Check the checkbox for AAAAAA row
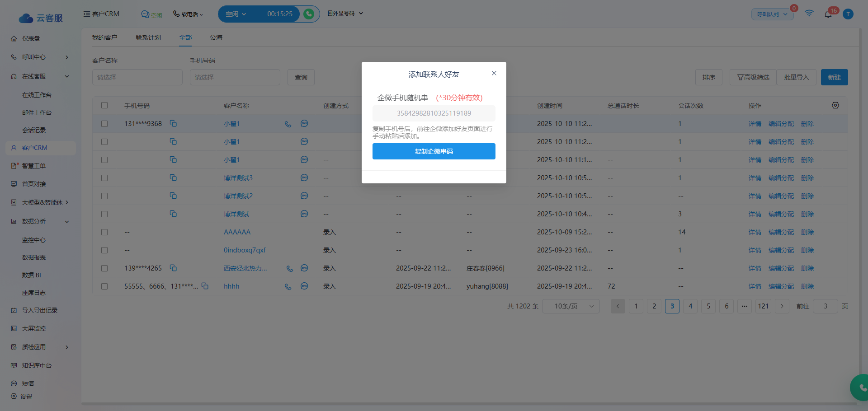Viewport: 868px width, 411px height. pyautogui.click(x=104, y=232)
